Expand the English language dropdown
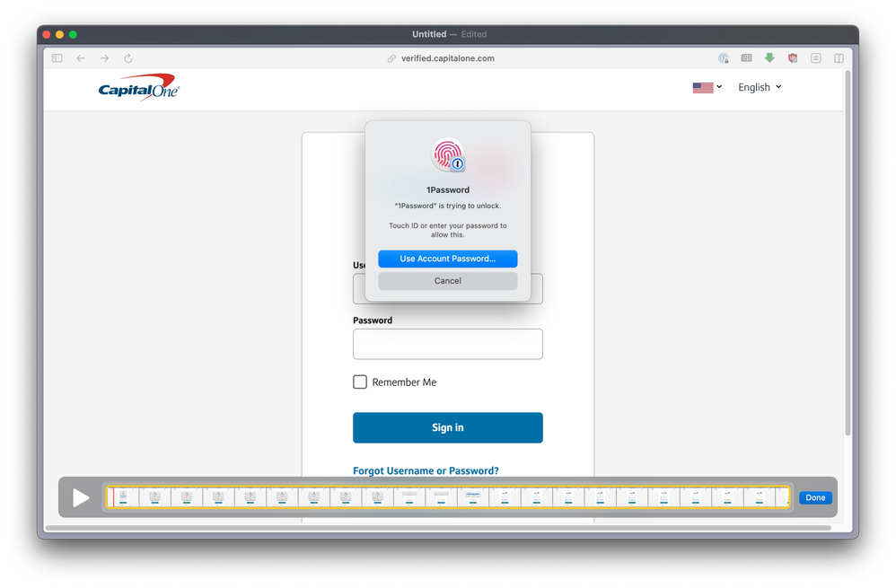The width and height of the screenshot is (896, 588). click(760, 87)
